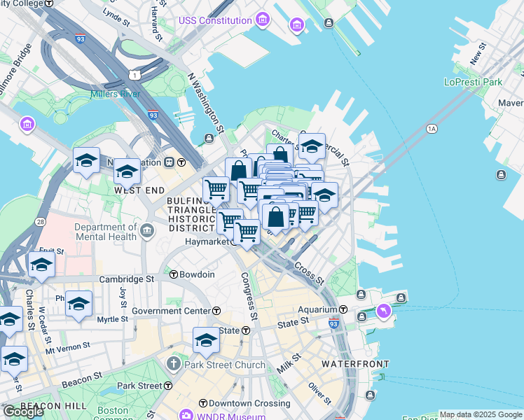Select the Beacon St street label

click(x=82, y=380)
